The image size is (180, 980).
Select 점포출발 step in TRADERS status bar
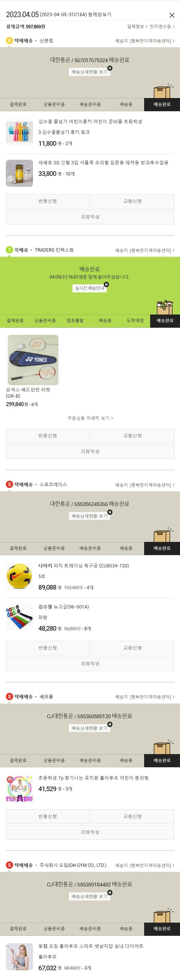click(75, 321)
